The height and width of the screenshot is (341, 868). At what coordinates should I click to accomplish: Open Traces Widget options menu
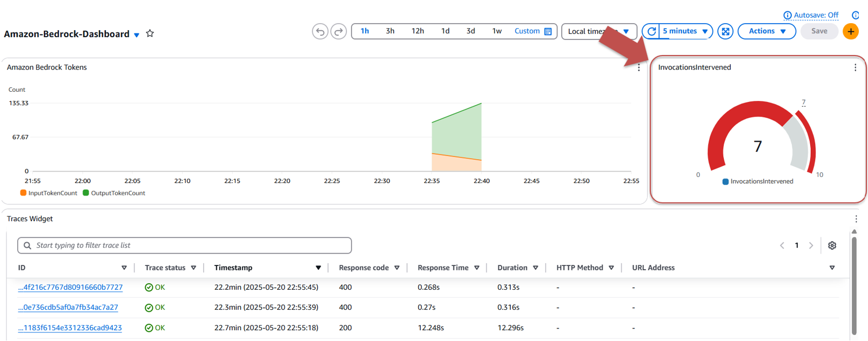click(x=856, y=219)
